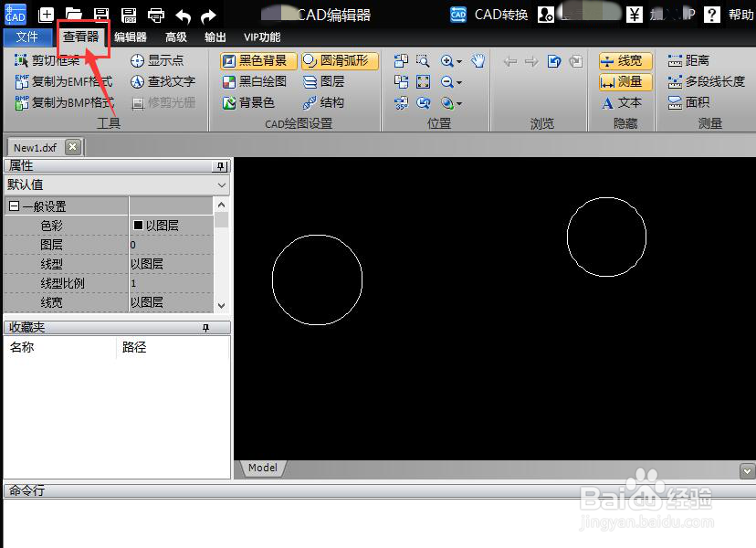Image resolution: width=756 pixels, height=548 pixels.
Task: Click the 路径 column header
Action: (x=173, y=347)
